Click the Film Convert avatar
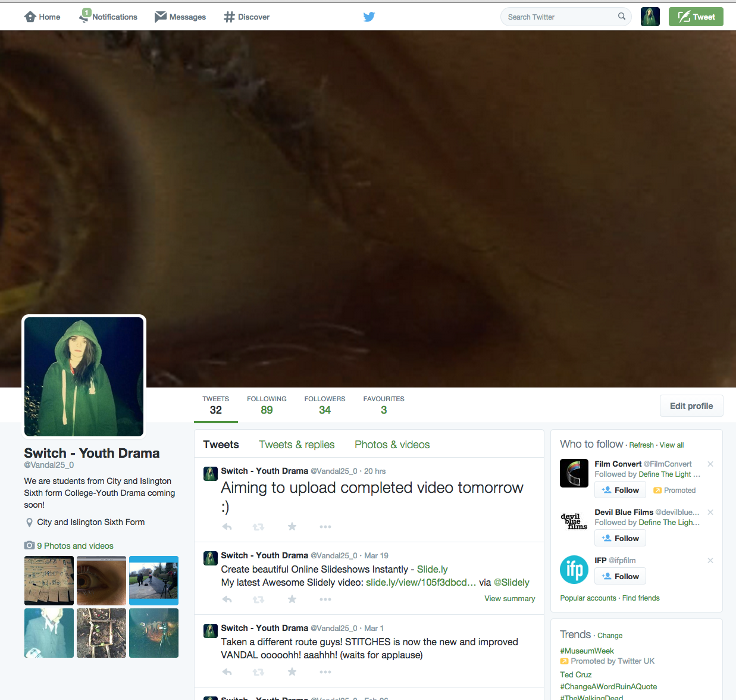The width and height of the screenshot is (736, 700). coord(574,473)
